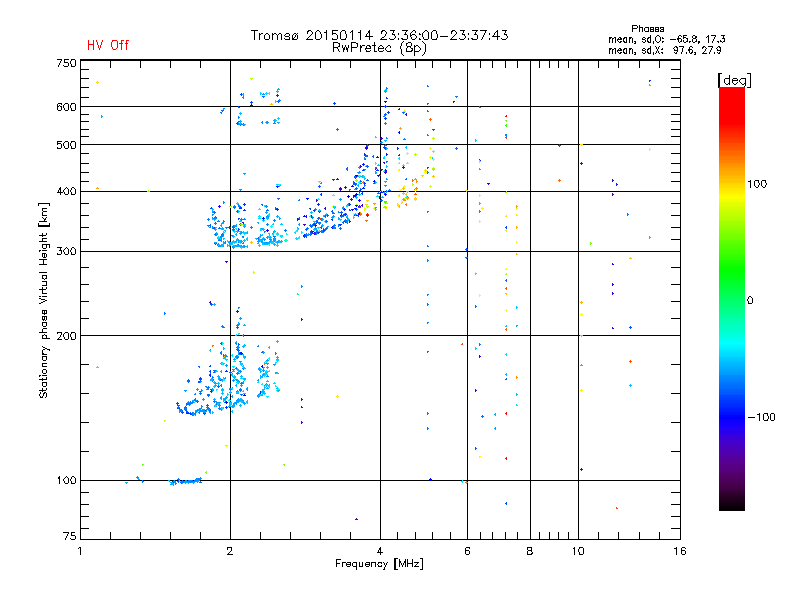
Task: Click the 'Frequency [MHz]' x-axis title
Action: (379, 564)
